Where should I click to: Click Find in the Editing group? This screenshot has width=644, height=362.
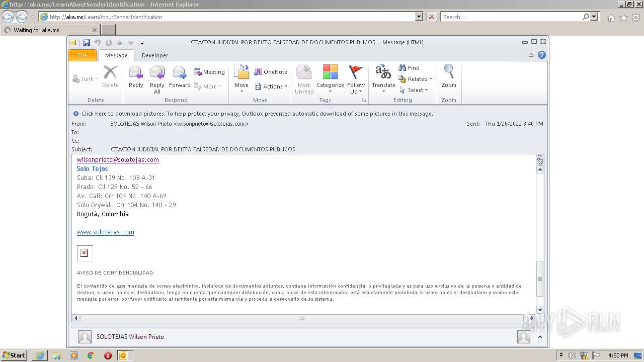pos(409,68)
